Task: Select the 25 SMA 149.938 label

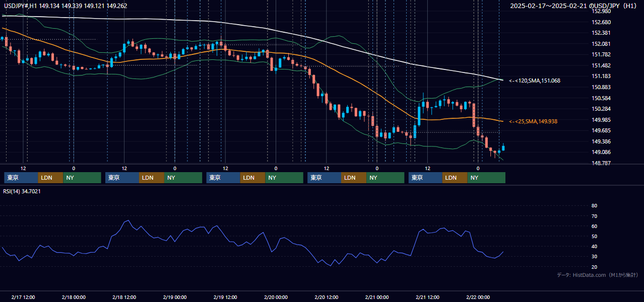Action: [533, 121]
